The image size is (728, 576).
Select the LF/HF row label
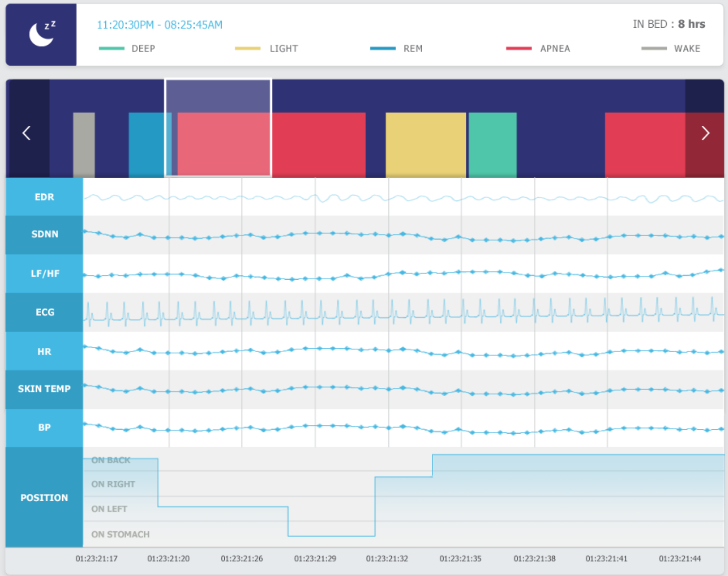click(44, 273)
